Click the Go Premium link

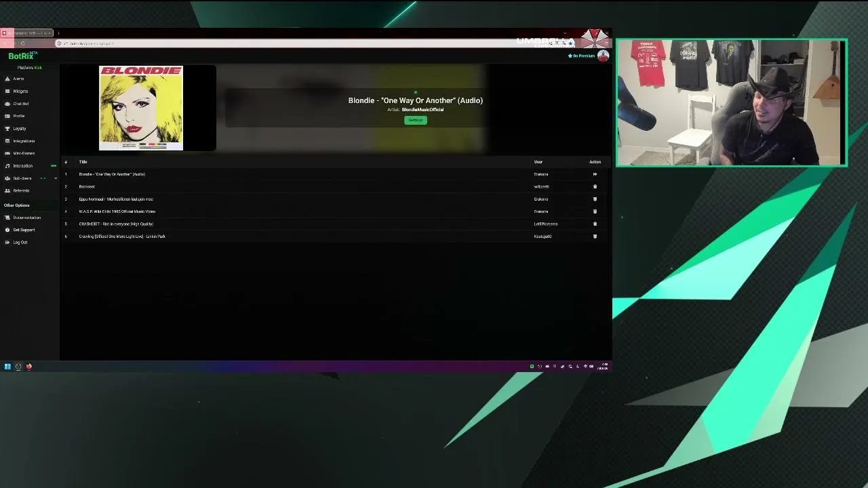coord(581,56)
